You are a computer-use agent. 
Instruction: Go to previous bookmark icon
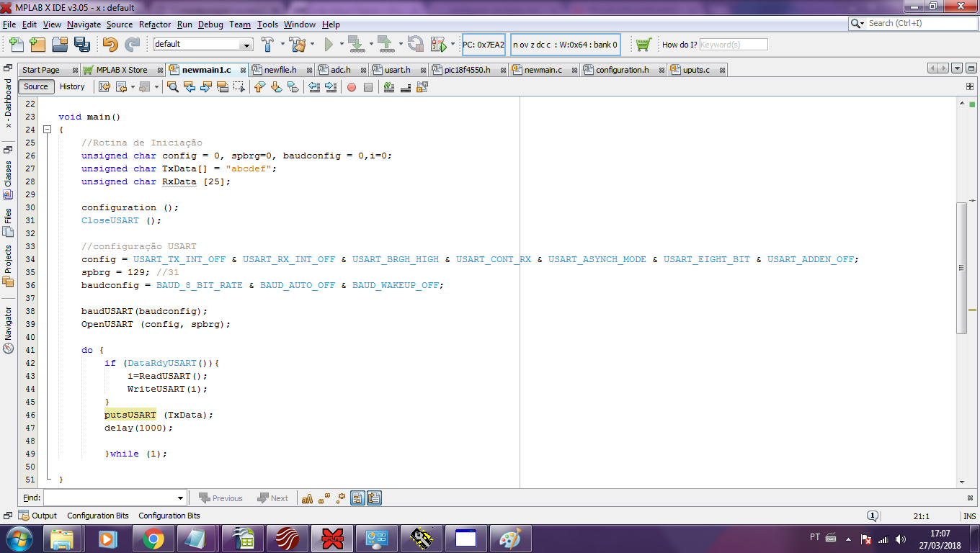point(259,87)
